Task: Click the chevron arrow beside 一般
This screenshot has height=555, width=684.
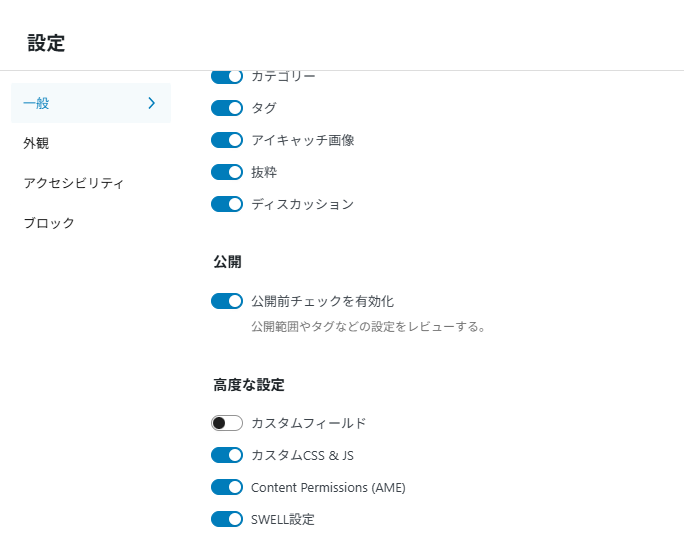Action: tap(151, 103)
